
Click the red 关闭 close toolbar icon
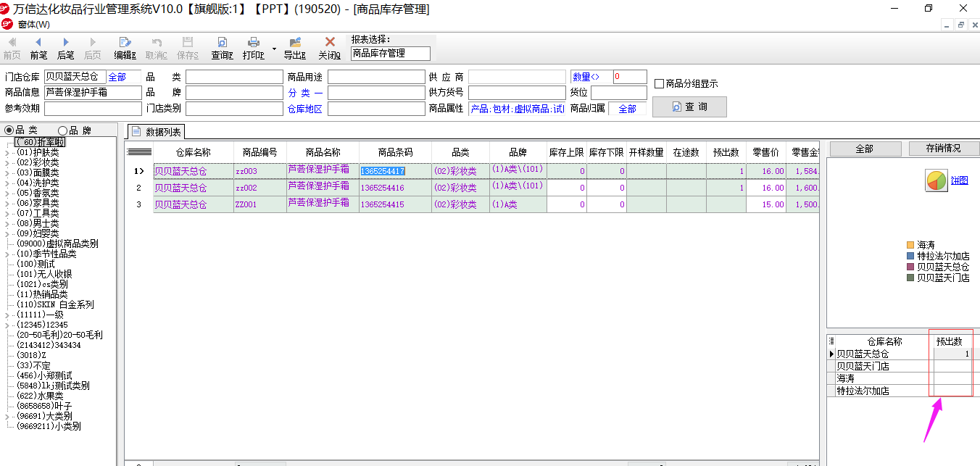330,42
